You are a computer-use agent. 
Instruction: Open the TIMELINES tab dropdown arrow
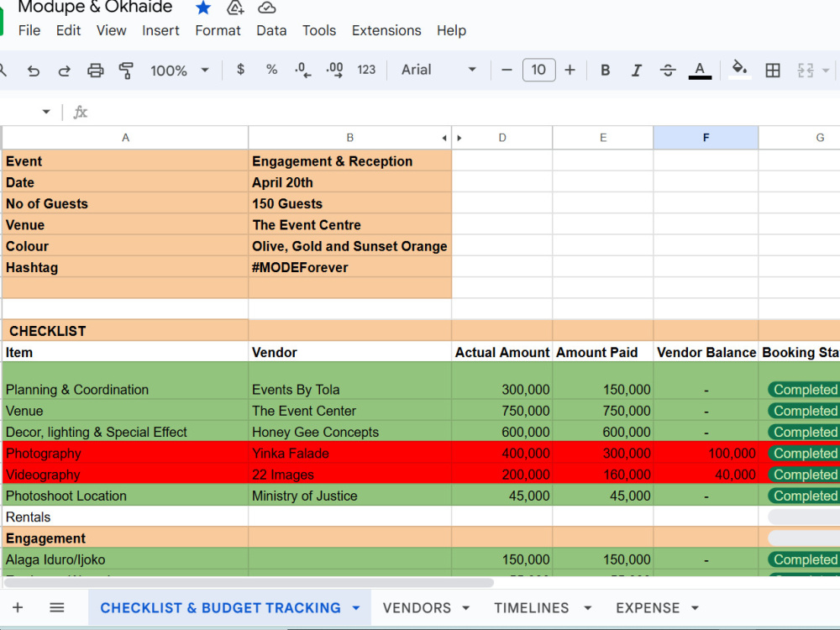tap(588, 607)
